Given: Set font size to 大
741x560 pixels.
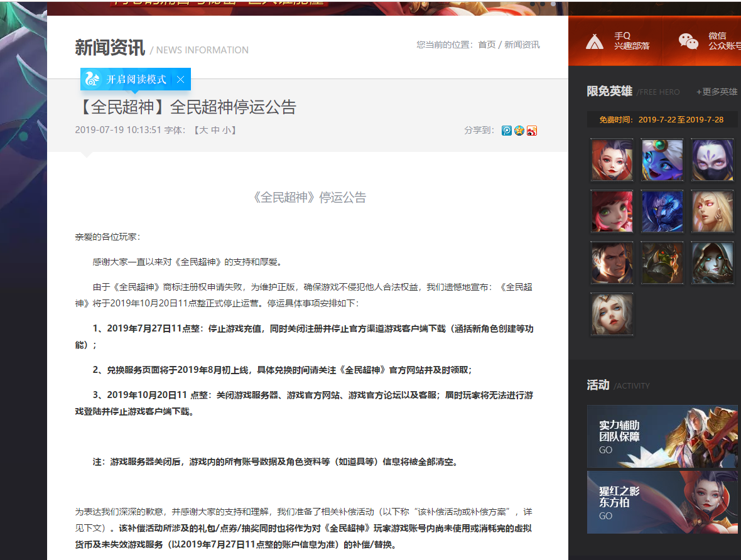Looking at the screenshot, I should coord(203,130).
